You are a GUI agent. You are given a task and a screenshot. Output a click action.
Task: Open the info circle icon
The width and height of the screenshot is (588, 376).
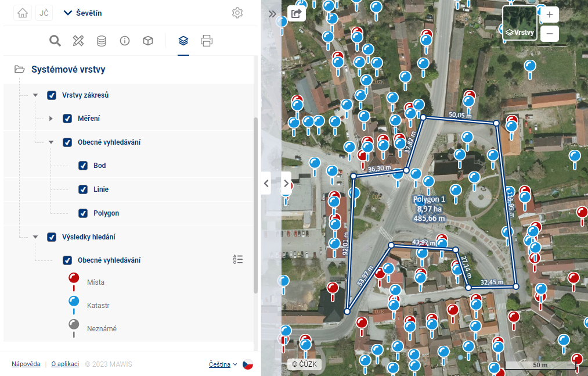(125, 41)
